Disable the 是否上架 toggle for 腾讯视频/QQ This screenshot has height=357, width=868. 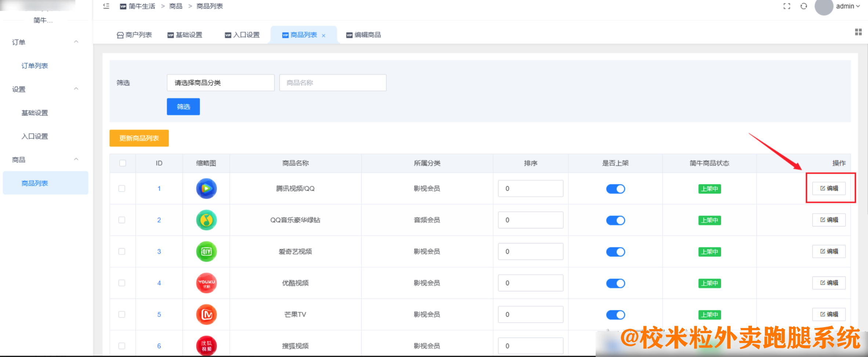tap(615, 188)
